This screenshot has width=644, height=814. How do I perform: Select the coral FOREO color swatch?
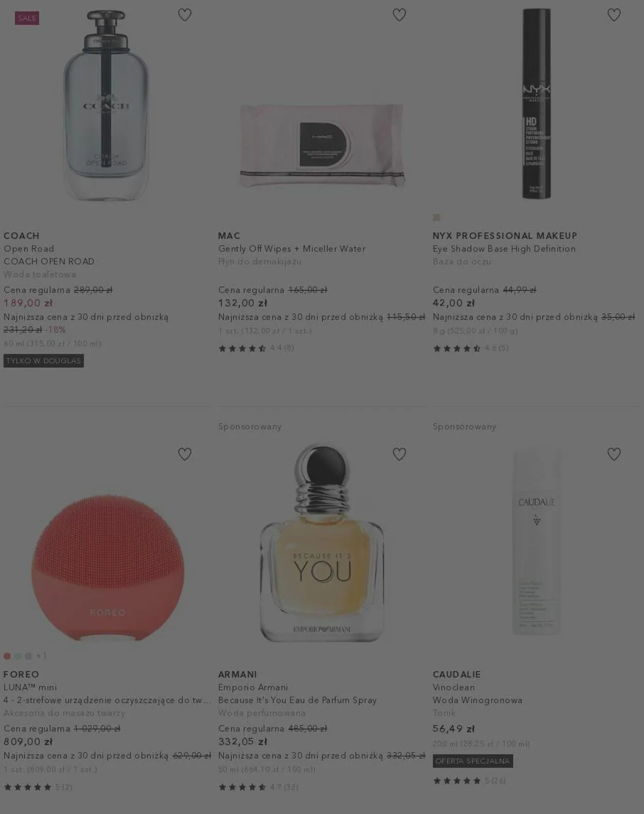(x=7, y=656)
